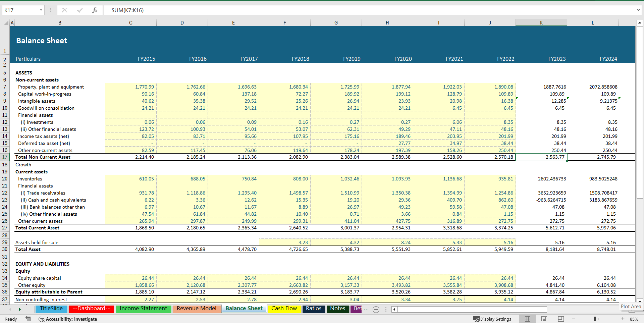Open Page Break Preview view
This screenshot has width=644, height=324.
tap(560, 319)
